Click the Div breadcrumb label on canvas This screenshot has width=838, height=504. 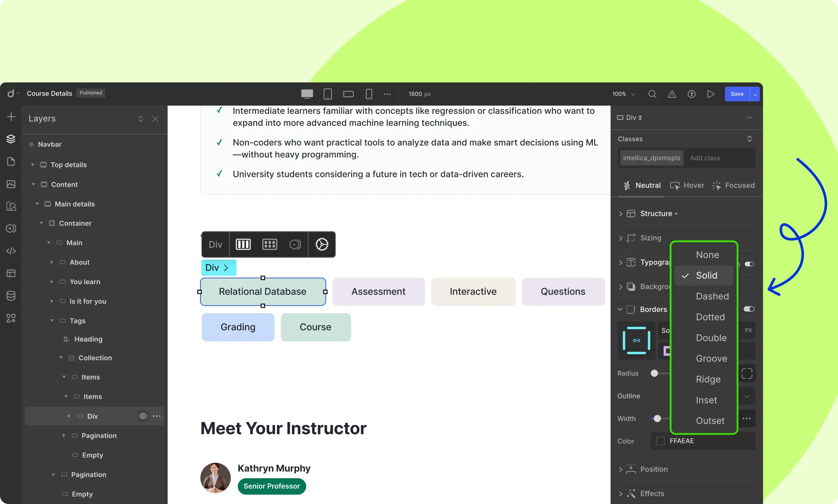point(219,267)
